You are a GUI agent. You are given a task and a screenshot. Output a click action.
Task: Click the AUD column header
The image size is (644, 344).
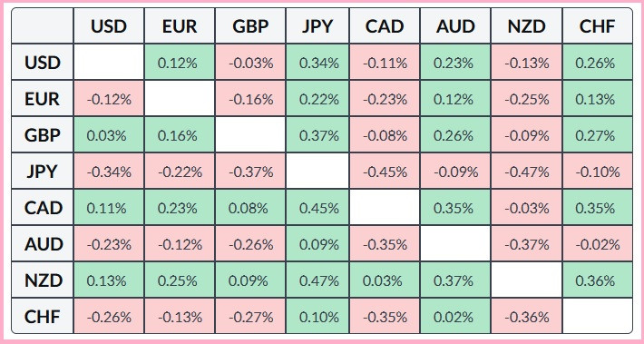(x=455, y=26)
